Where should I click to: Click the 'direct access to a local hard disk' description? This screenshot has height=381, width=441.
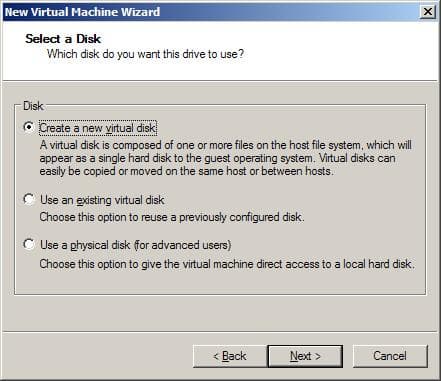pos(227,264)
